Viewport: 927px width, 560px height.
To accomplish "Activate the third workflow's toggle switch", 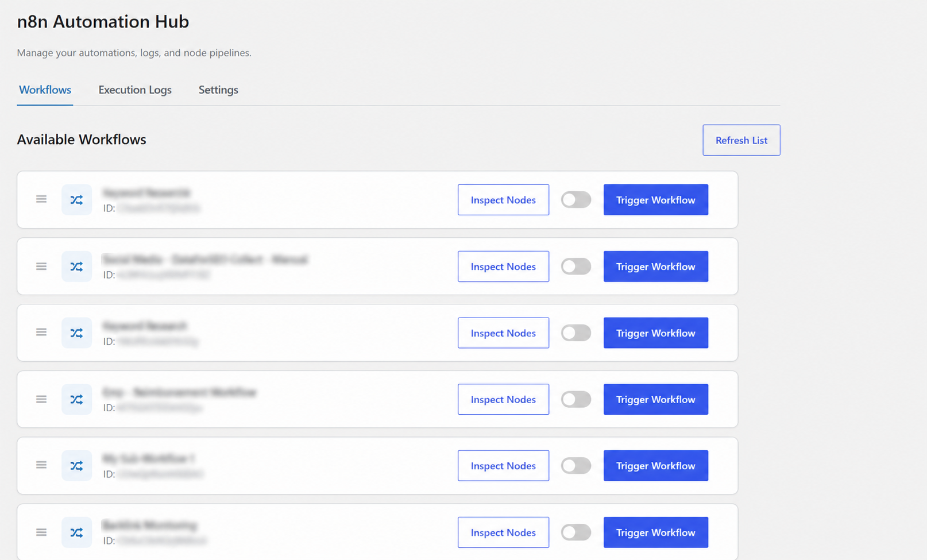I will [x=576, y=333].
